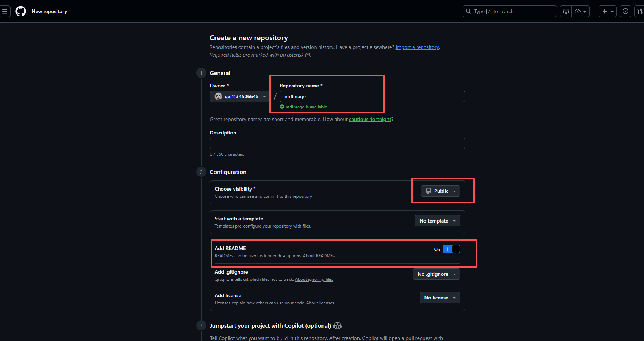The width and height of the screenshot is (644, 341).
Task: Open the plus create-new menu
Action: point(607,12)
